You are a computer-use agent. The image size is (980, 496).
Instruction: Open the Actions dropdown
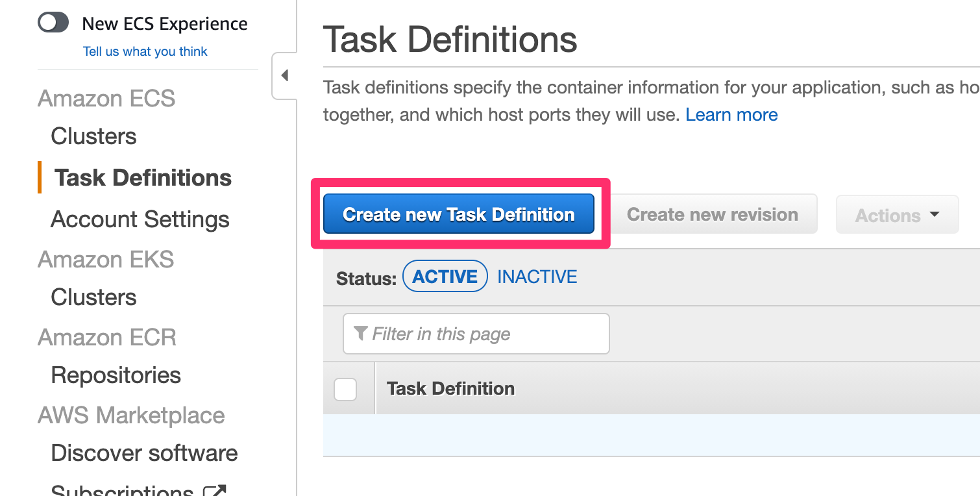pyautogui.click(x=897, y=214)
